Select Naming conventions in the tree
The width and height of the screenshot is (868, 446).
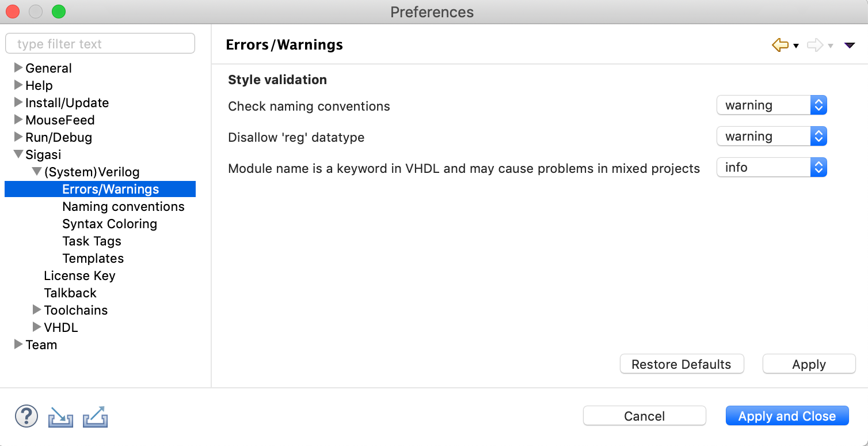coord(123,206)
